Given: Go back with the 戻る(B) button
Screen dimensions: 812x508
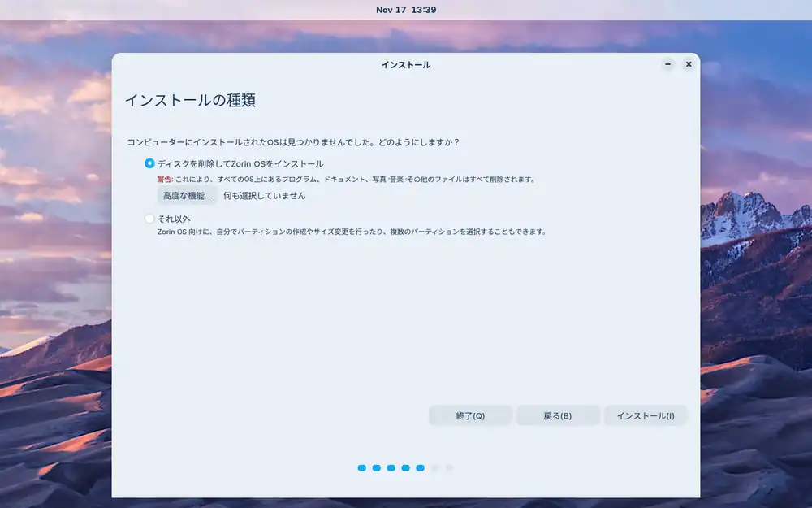Looking at the screenshot, I should [558, 415].
